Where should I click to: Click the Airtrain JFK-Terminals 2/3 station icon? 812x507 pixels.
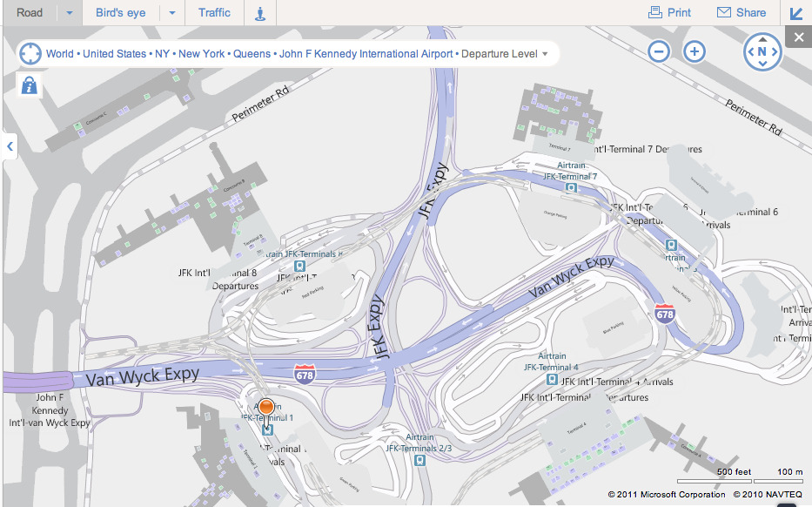(420, 460)
